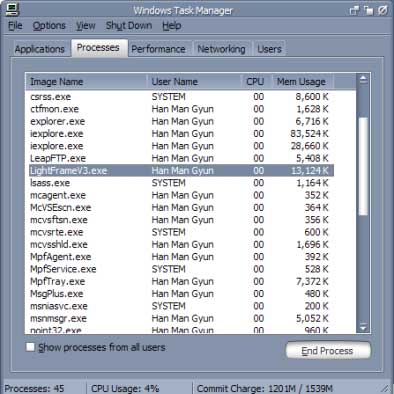The width and height of the screenshot is (394, 394).
Task: Click the CPU Usage: 4% status entry
Action: point(125,389)
